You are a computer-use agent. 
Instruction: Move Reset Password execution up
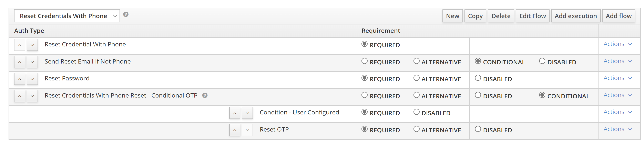pyautogui.click(x=20, y=79)
